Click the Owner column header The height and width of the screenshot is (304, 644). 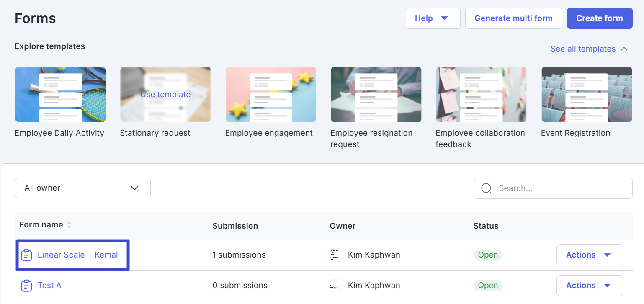(343, 226)
